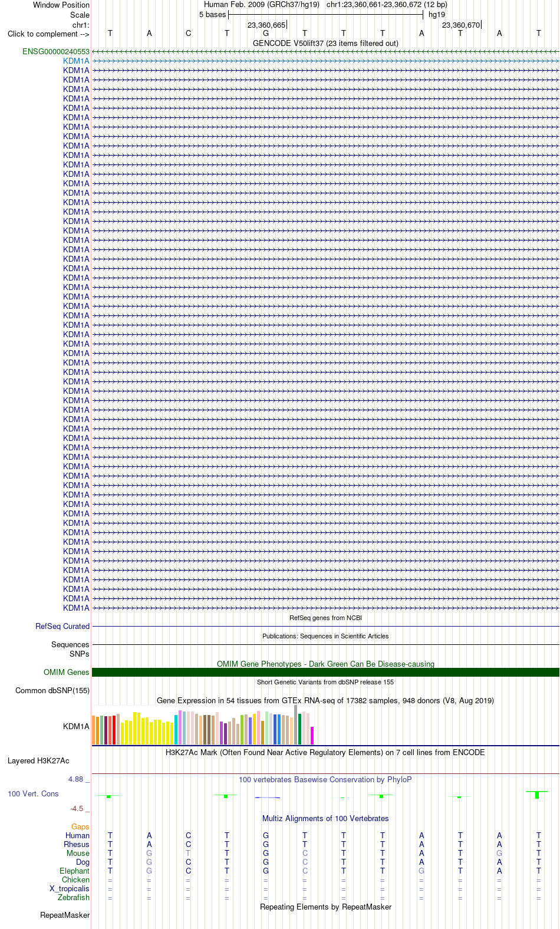This screenshot has height=929, width=560.
Task: Click the X_tropicalis species label
Action: 70,889
